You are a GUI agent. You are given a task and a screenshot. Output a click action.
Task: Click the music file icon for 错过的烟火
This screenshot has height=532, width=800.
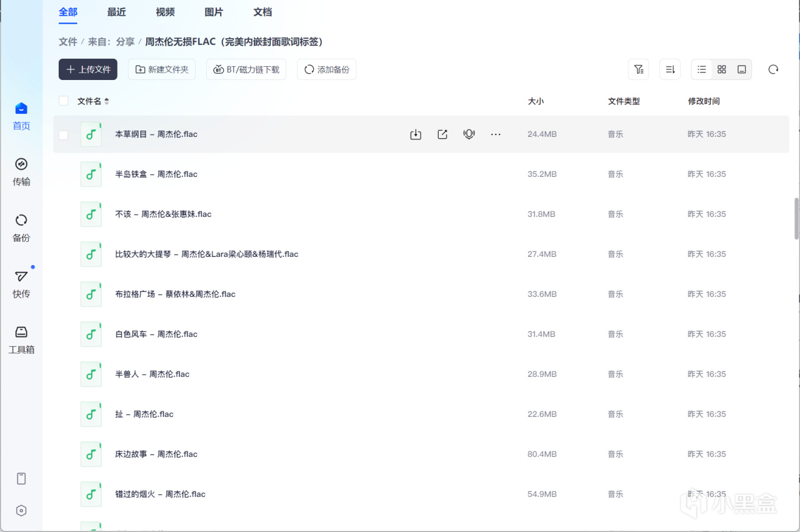tap(91, 494)
